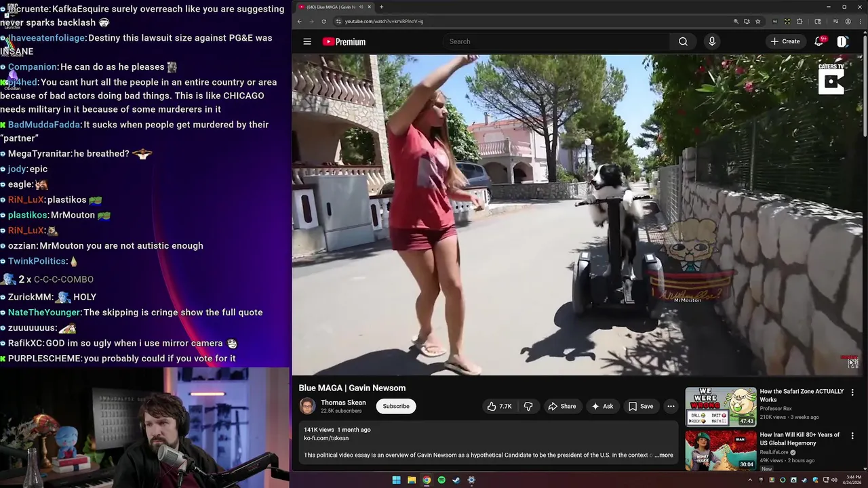Open the ko-fi.com/tskean link
The height and width of the screenshot is (488, 868).
point(326,438)
